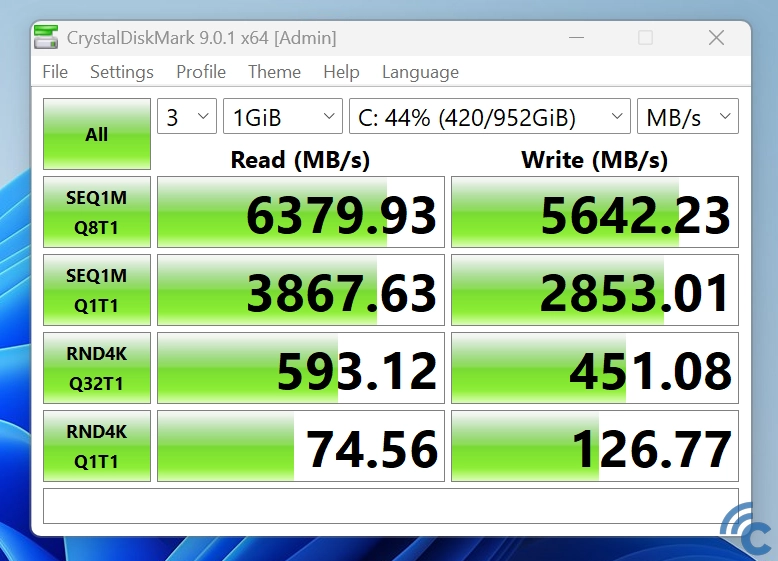Close the CrystalDiskMark window
Screen dimensions: 778x561
716,38
